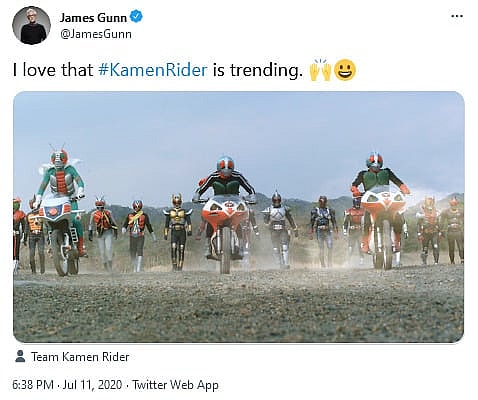This screenshot has height=400, width=478.
Task: Open the @JamesGunn handle link
Action: (x=96, y=34)
